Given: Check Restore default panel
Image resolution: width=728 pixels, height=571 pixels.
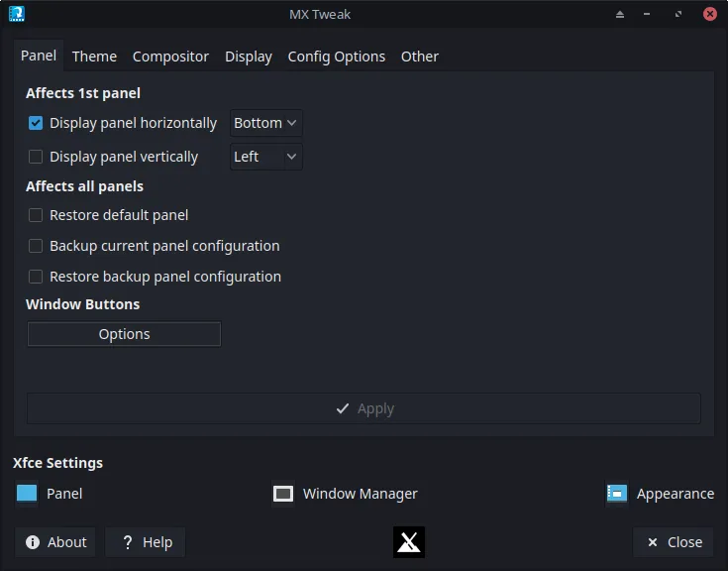Looking at the screenshot, I should pyautogui.click(x=36, y=215).
